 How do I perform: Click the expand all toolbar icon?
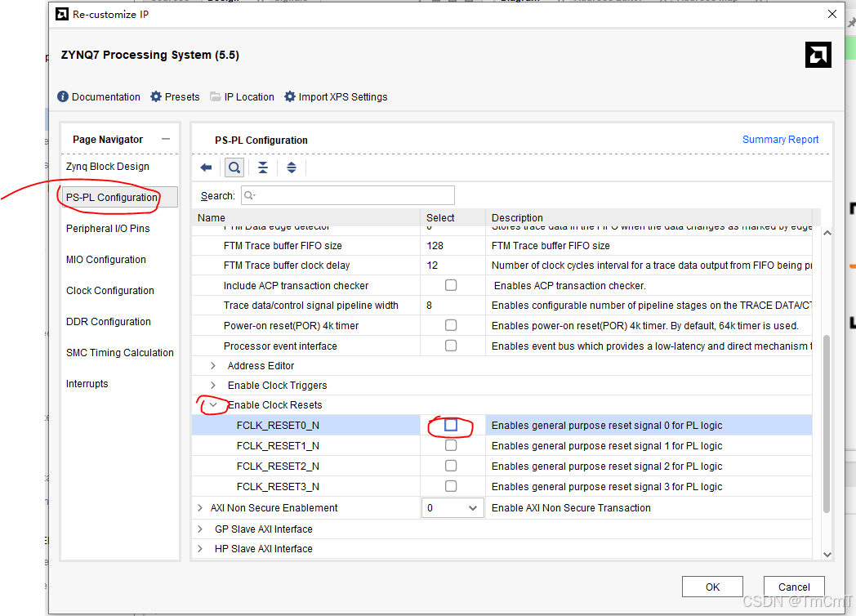292,167
